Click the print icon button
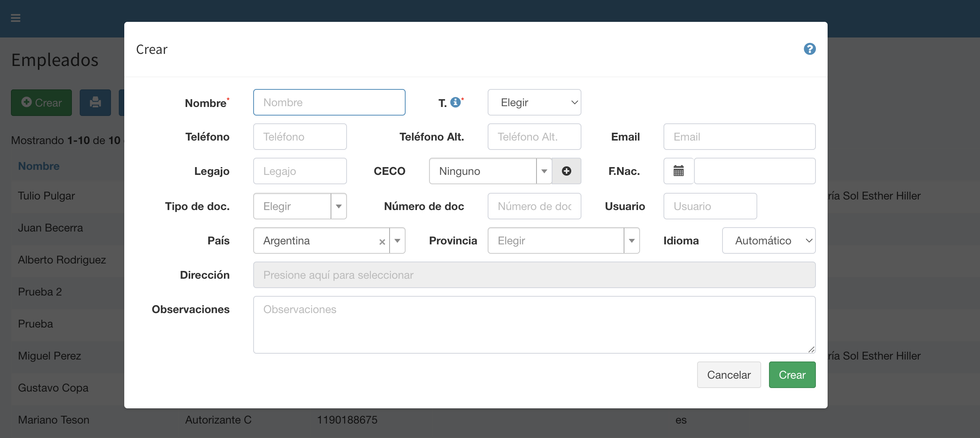This screenshot has height=438, width=980. click(95, 103)
